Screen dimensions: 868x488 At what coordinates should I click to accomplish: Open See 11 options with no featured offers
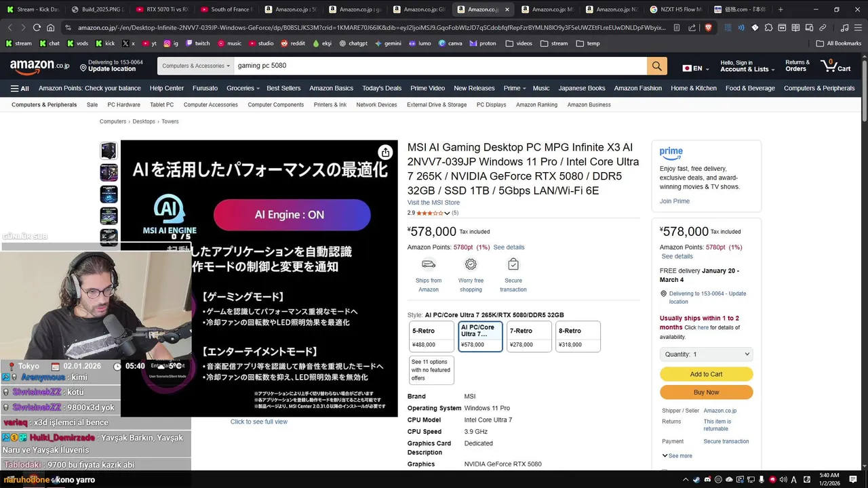point(431,370)
